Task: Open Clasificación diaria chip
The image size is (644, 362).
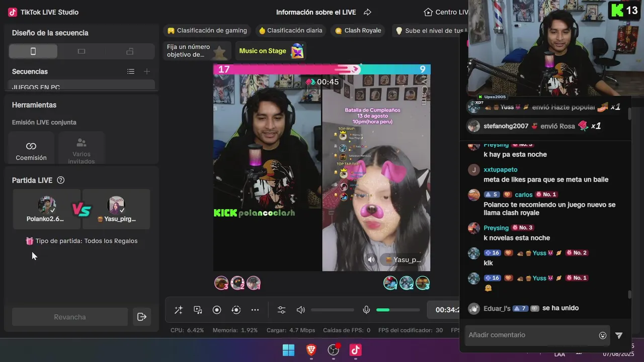Action: click(x=290, y=31)
